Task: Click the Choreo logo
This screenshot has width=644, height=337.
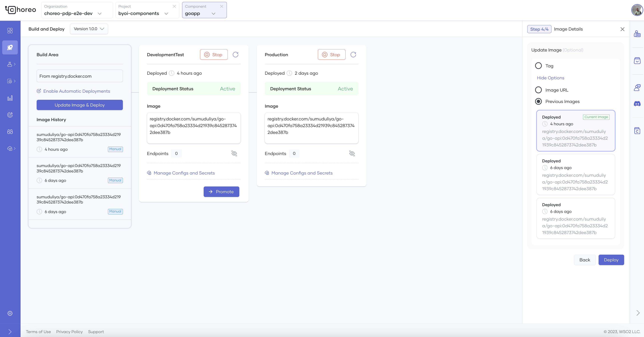Action: [21, 10]
